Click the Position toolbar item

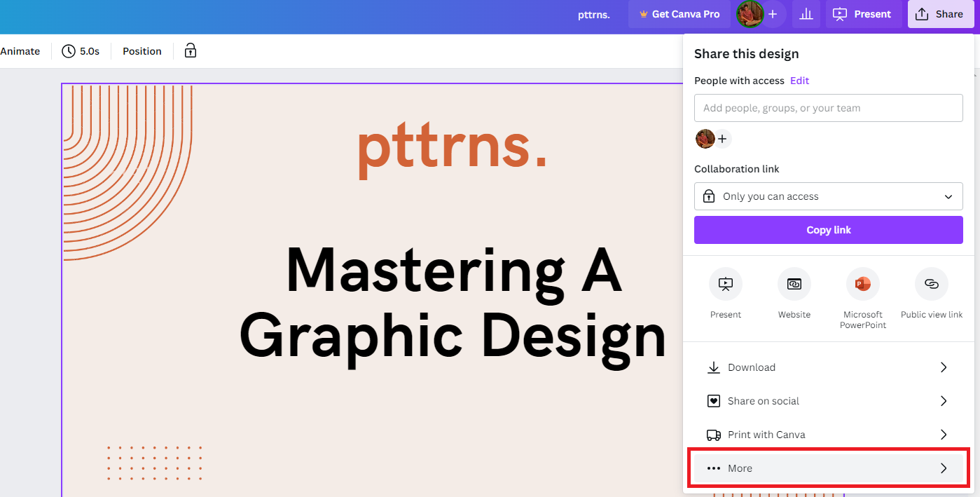point(142,51)
